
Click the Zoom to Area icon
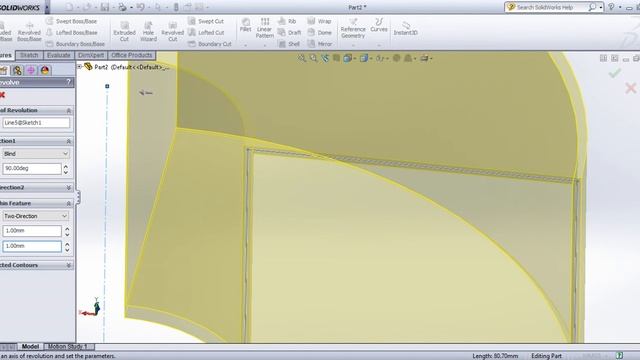click(x=313, y=58)
